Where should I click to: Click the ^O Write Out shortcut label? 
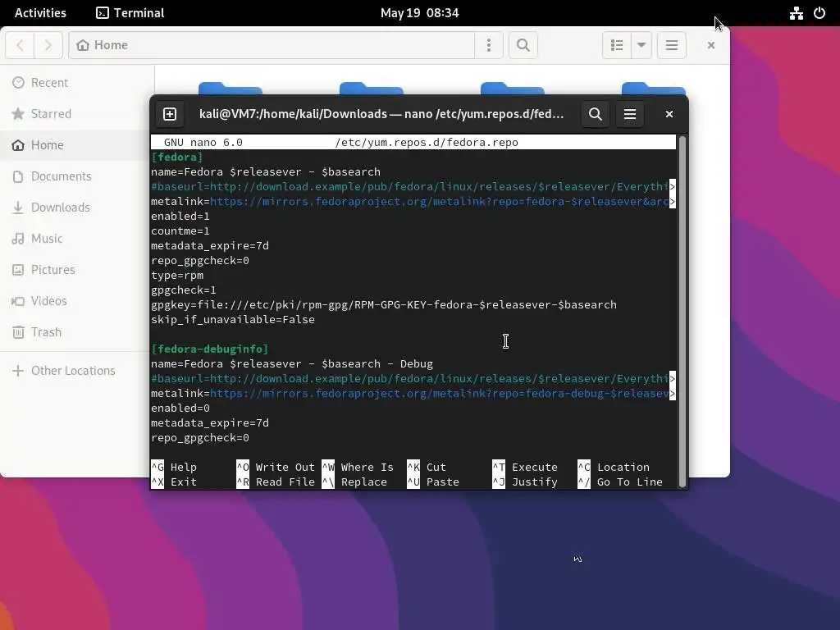click(276, 467)
